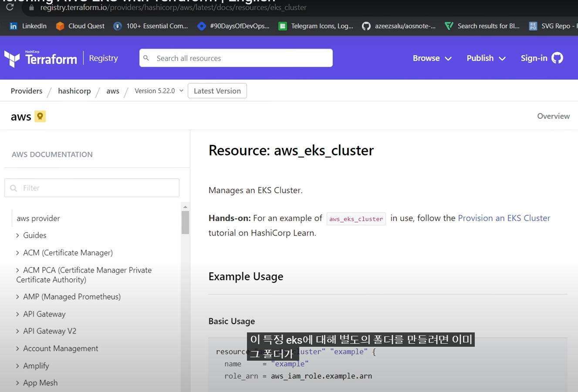Open the #90DaysOfDevOps bookmark
The width and height of the screenshot is (578, 392).
[x=233, y=26]
